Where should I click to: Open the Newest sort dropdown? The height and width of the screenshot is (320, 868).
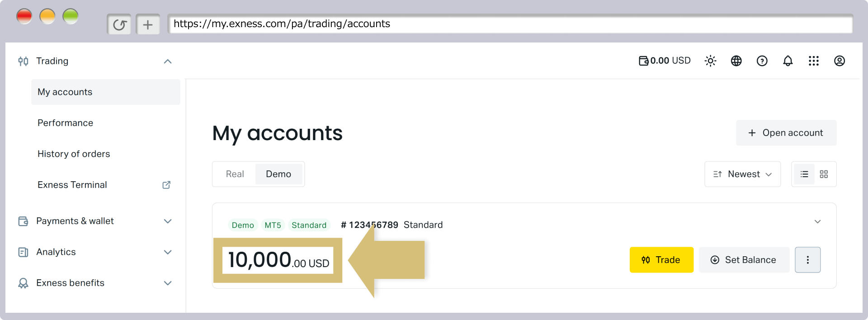pyautogui.click(x=742, y=174)
